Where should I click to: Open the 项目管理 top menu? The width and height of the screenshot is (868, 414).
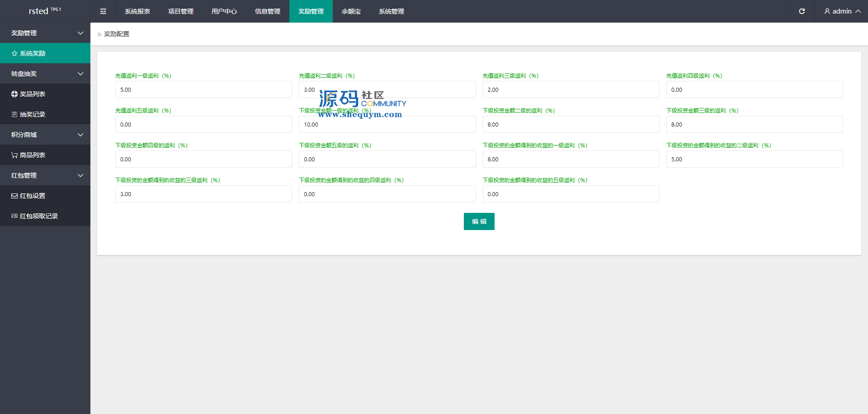181,11
